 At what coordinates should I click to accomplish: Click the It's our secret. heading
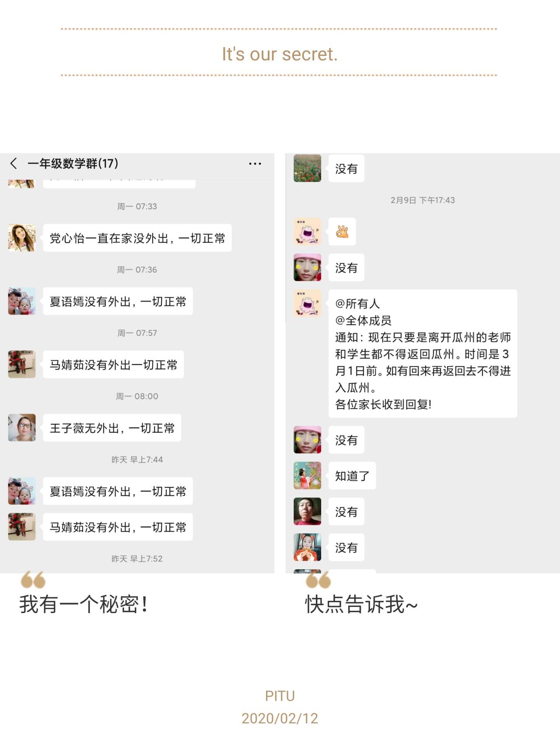click(x=280, y=54)
